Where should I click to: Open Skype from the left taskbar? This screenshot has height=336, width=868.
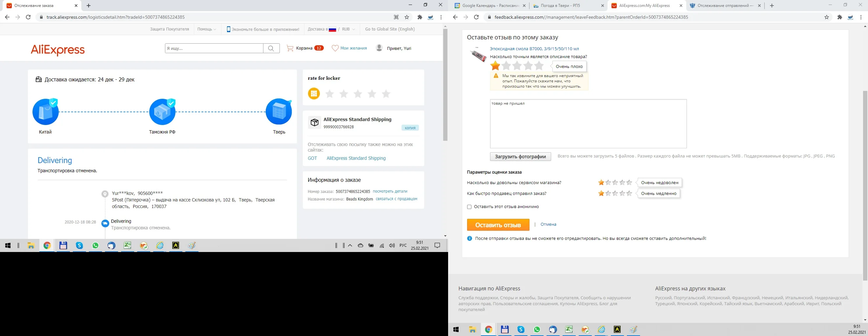79,246
